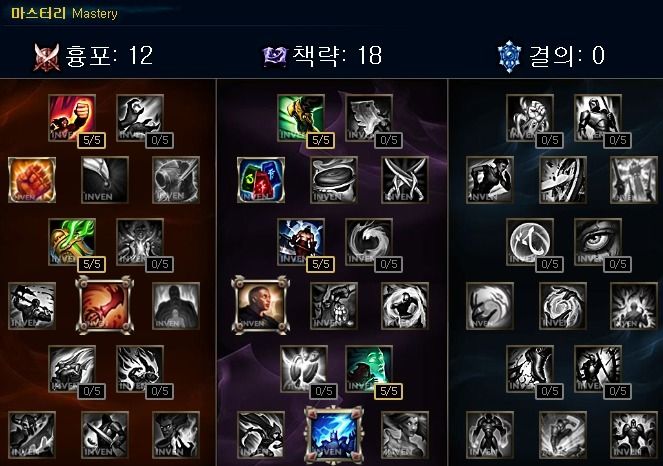This screenshot has width=663, height=466.
Task: Select the framed bald man portrait mastery
Action: [x=261, y=305]
